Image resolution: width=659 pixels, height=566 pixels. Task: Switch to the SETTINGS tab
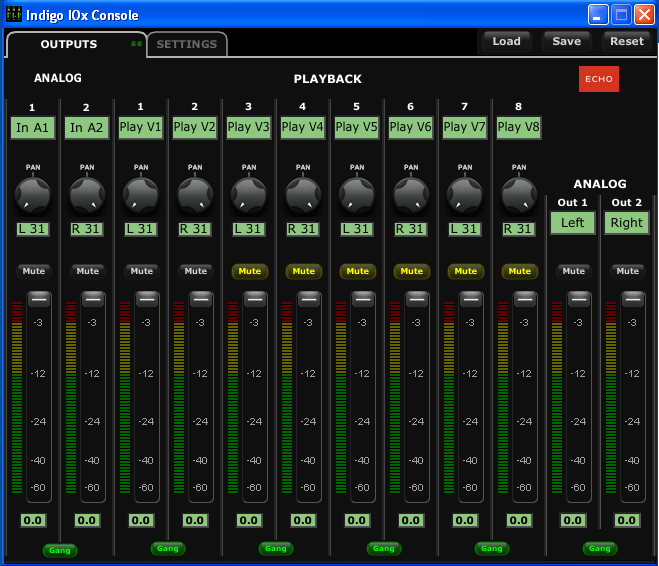[x=187, y=44]
